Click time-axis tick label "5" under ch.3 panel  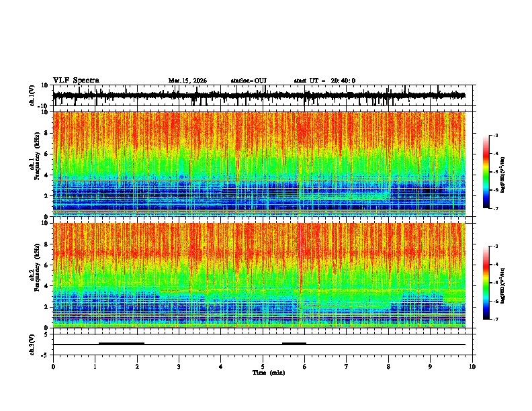263,367
